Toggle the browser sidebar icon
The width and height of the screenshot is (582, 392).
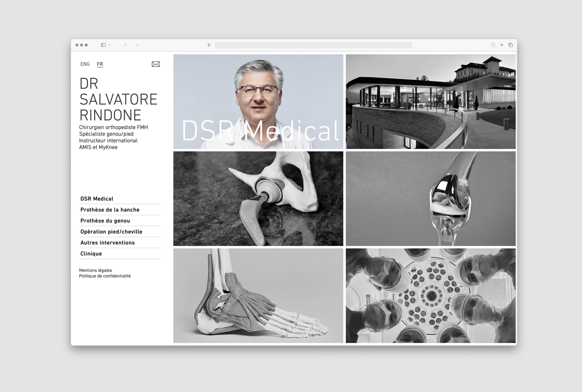point(103,45)
